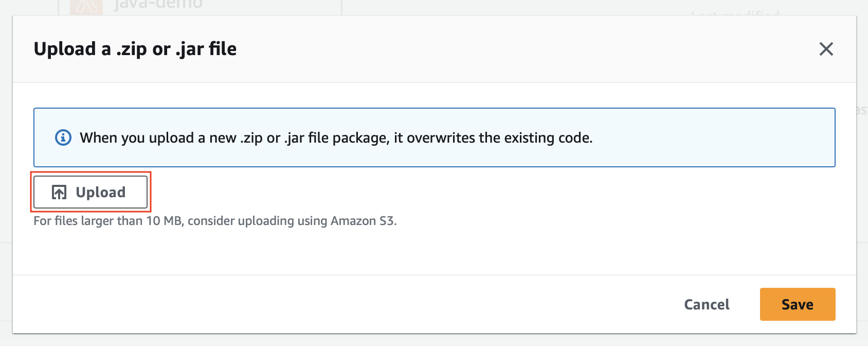Click the X icon to dismiss the dialog
Viewport: 868px width, 346px height.
(x=826, y=49)
